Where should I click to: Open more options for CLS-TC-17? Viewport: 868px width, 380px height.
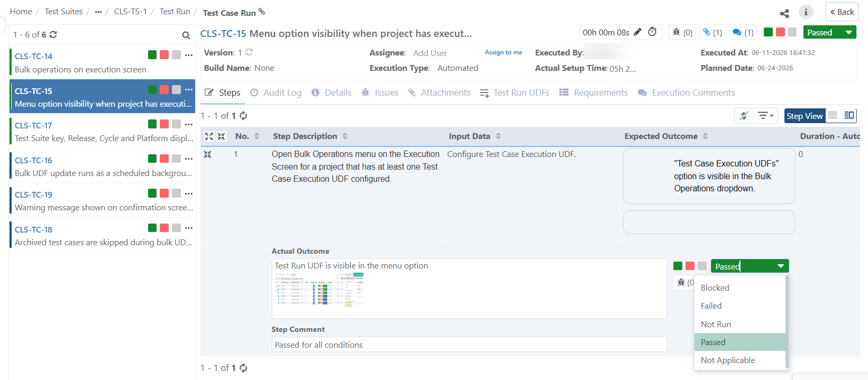coord(189,124)
